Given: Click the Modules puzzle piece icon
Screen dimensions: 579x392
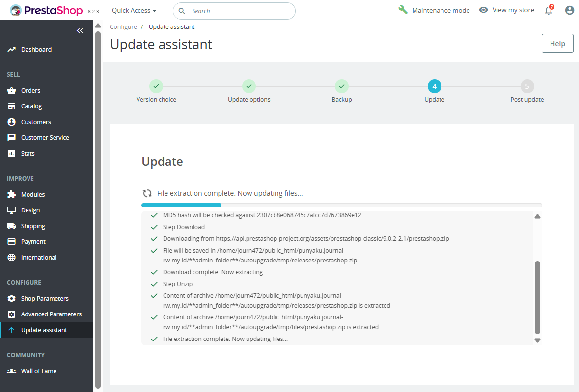Looking at the screenshot, I should click(x=12, y=195).
